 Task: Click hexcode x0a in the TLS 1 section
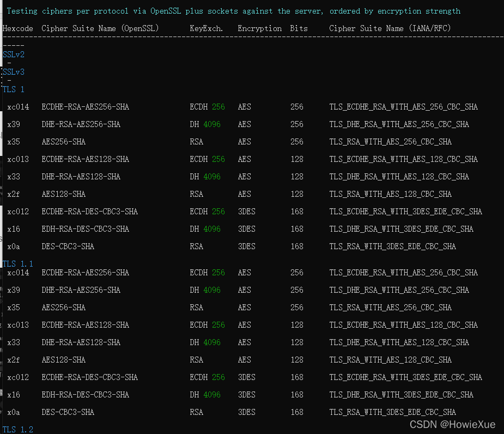point(14,246)
